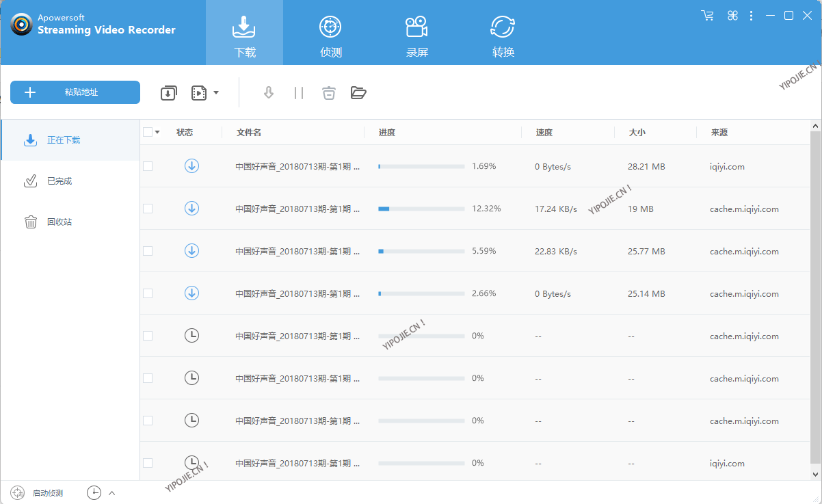Open the video format dropdown arrow
Image resolution: width=822 pixels, height=504 pixels.
click(216, 92)
